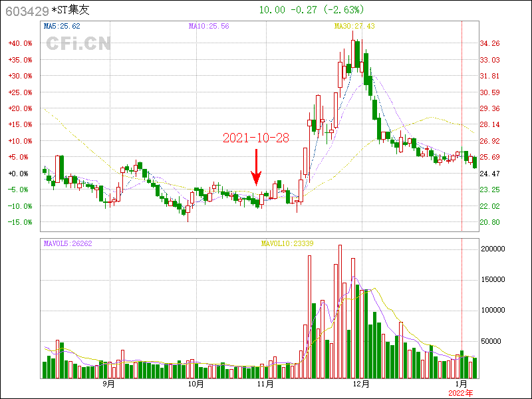This screenshot has width=532, height=399.
Task: Click the 2021-10-28 date annotation
Action: click(x=256, y=138)
